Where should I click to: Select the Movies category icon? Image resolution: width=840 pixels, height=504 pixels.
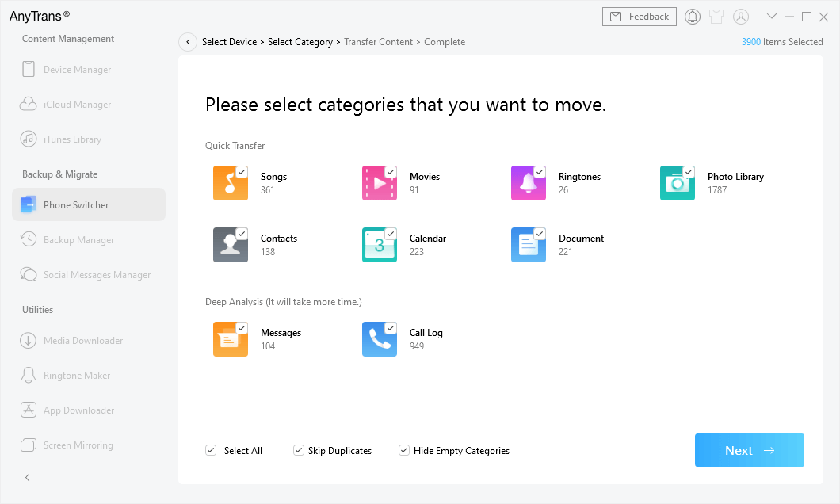(379, 183)
